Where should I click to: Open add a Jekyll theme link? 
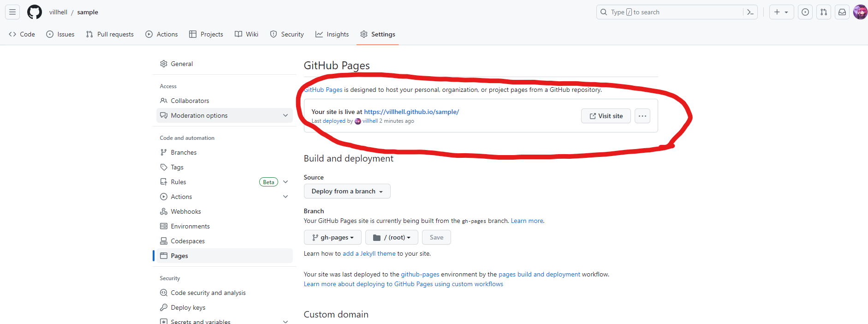pos(369,253)
